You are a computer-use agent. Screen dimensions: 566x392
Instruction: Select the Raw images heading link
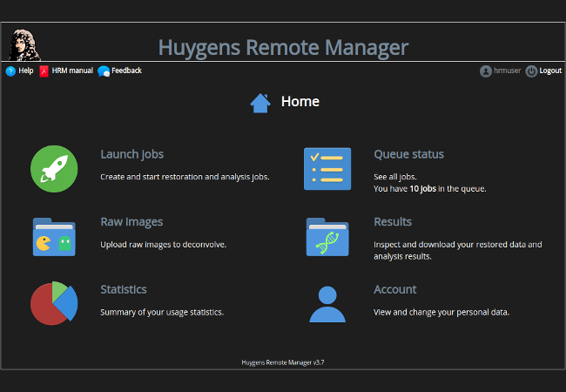131,221
